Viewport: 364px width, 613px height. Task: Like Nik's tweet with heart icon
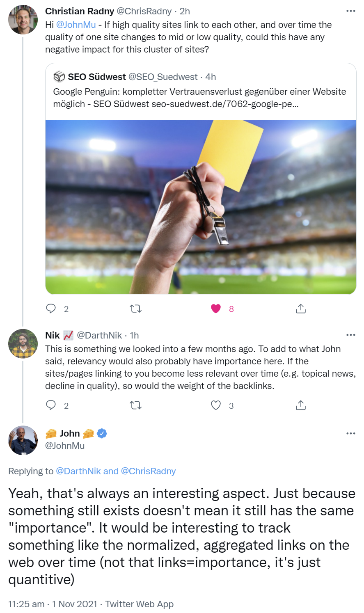pos(216,405)
